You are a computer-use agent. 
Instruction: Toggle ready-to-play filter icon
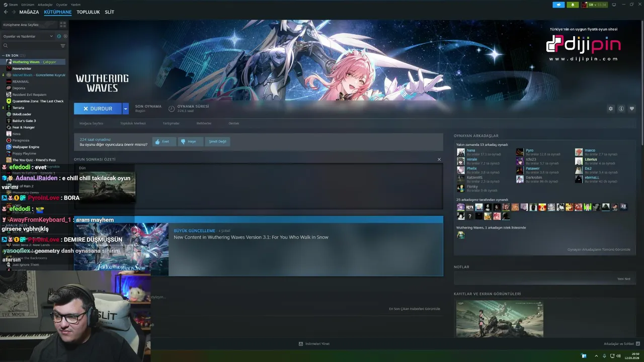coord(65,36)
